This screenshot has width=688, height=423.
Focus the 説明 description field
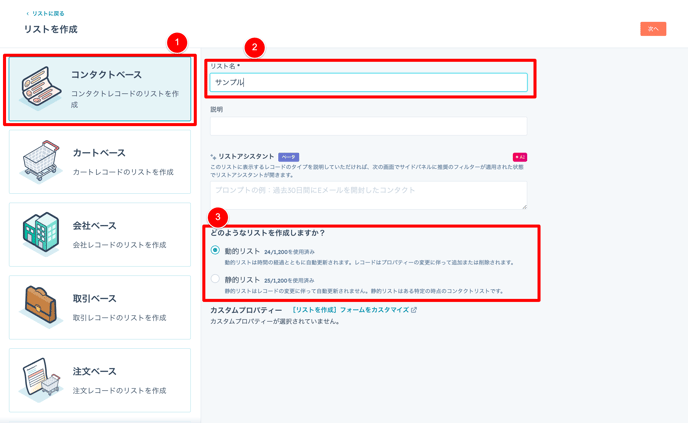point(369,126)
